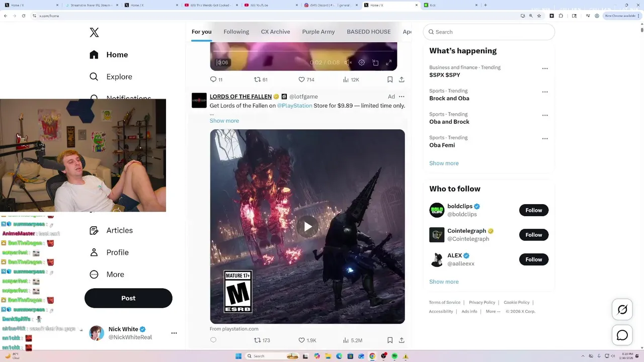
Task: Expand the footer More menu
Action: pos(493,312)
